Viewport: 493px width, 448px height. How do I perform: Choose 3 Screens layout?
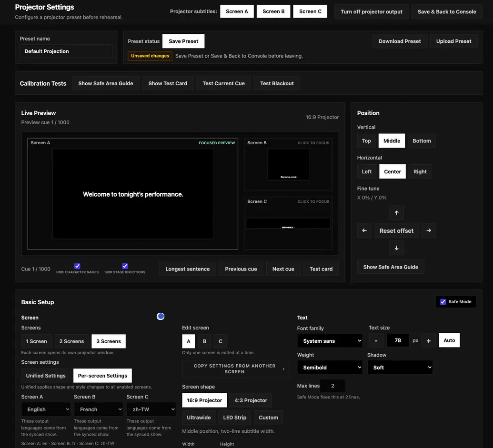(109, 341)
